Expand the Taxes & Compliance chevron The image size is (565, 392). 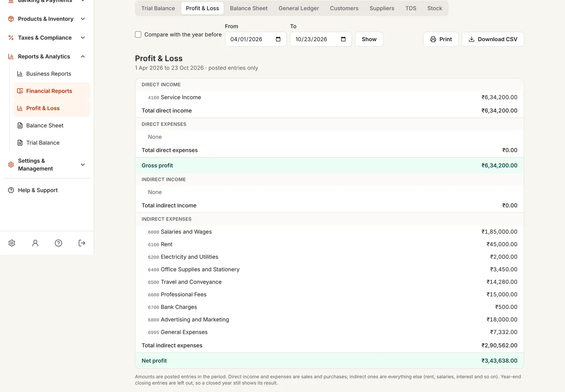click(83, 38)
